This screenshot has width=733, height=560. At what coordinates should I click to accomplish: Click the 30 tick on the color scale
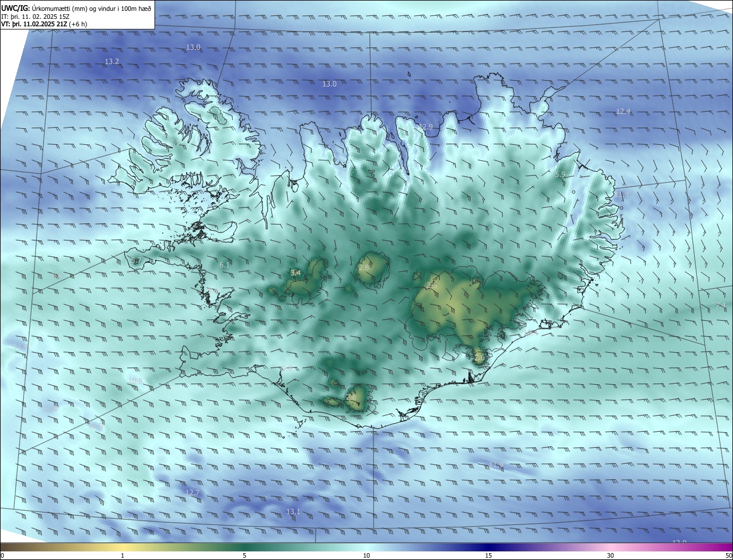610,555
